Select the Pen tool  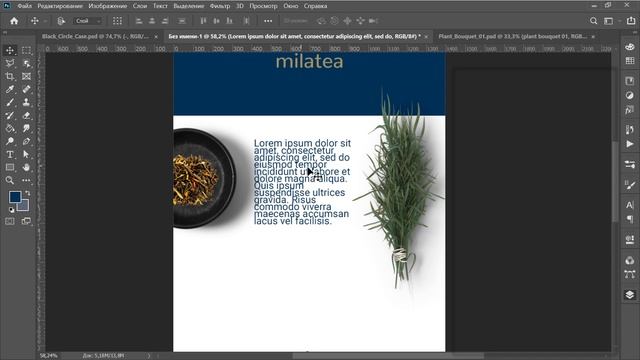tap(26, 142)
